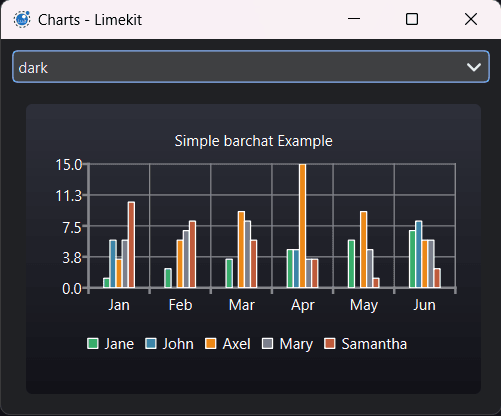The image size is (501, 416).
Task: Click the Jane green legend swatch
Action: [93, 344]
